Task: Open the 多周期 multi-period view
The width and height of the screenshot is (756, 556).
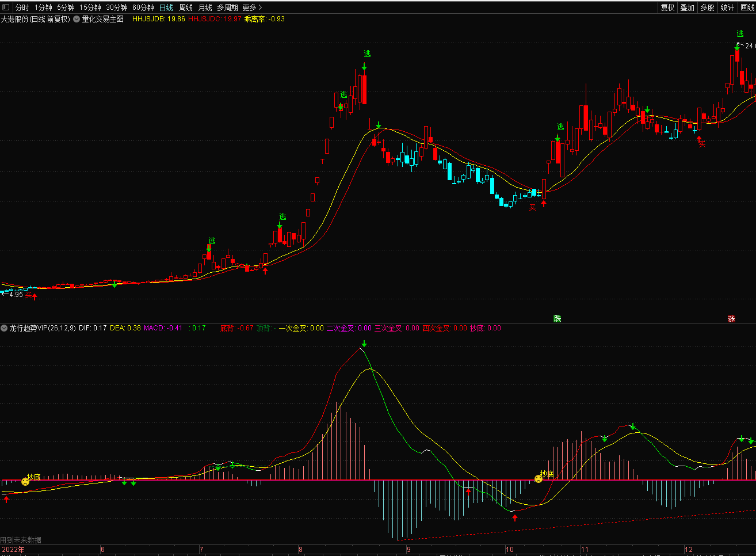Action: click(227, 7)
